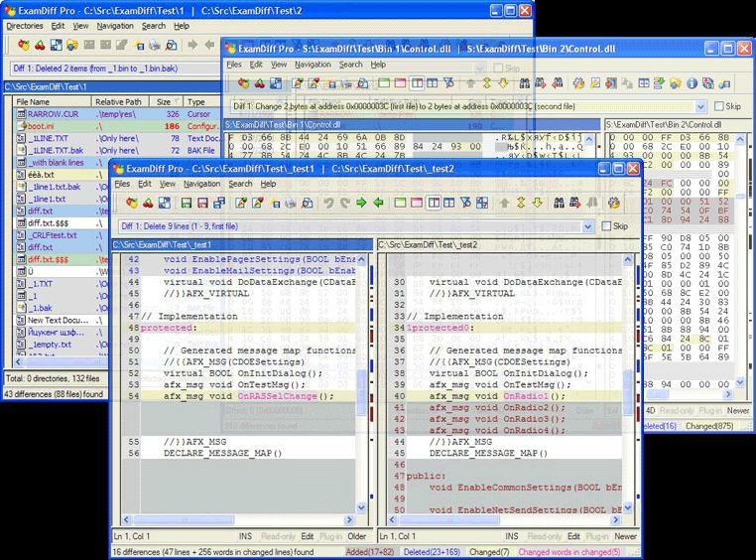The height and width of the screenshot is (560, 756).
Task: Click the Edit first file icon in _test1 window
Action: coord(241,204)
